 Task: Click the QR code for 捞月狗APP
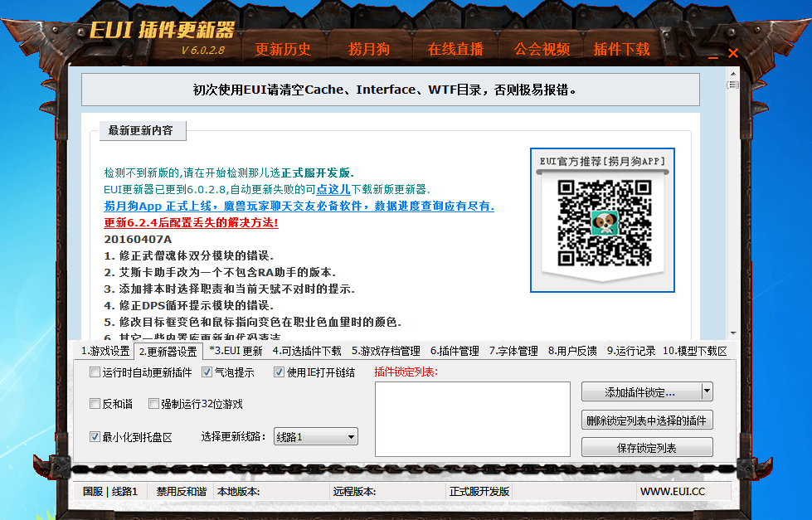tap(602, 222)
